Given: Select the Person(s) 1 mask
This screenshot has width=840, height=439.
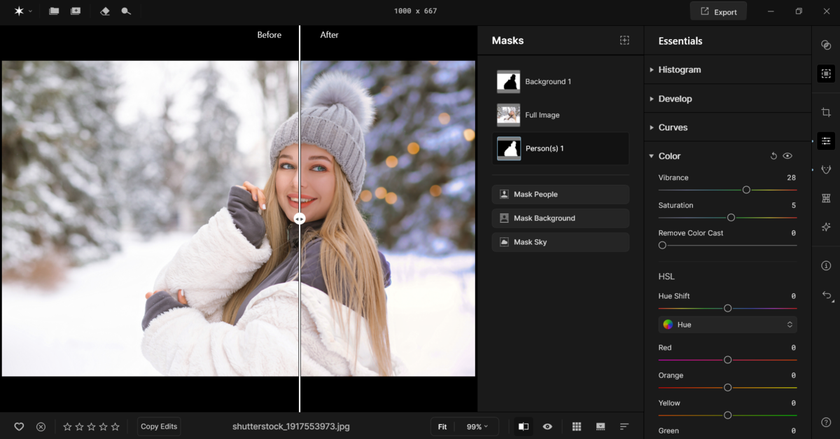Looking at the screenshot, I should click(560, 148).
